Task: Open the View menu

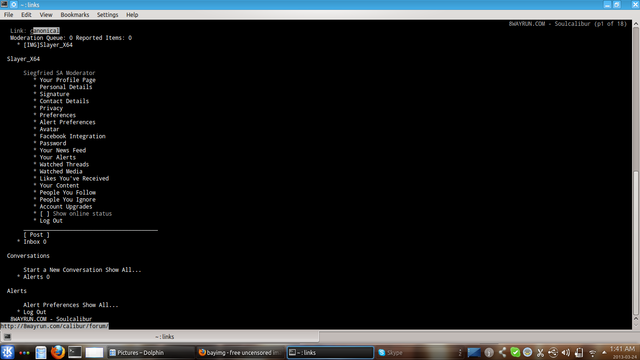Action: pyautogui.click(x=46, y=15)
